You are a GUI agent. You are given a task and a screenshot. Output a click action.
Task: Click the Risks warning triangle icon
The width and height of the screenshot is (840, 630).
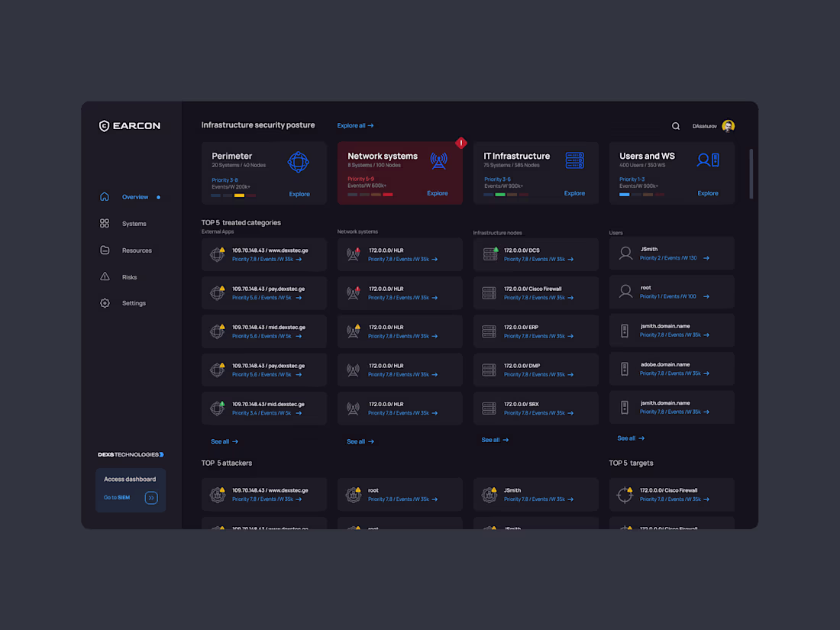105,276
